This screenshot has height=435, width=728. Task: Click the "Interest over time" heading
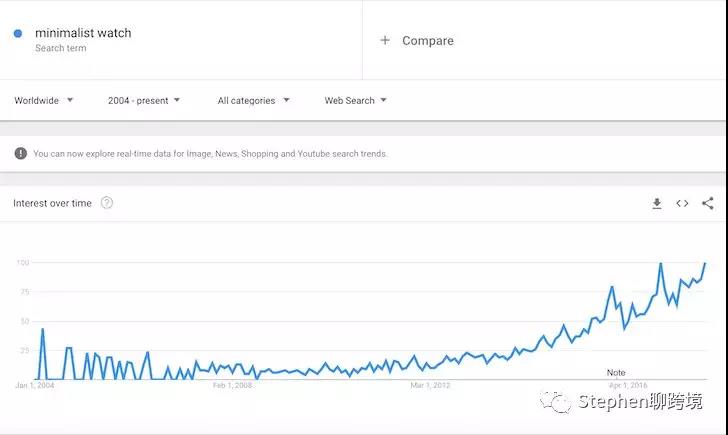[x=52, y=203]
